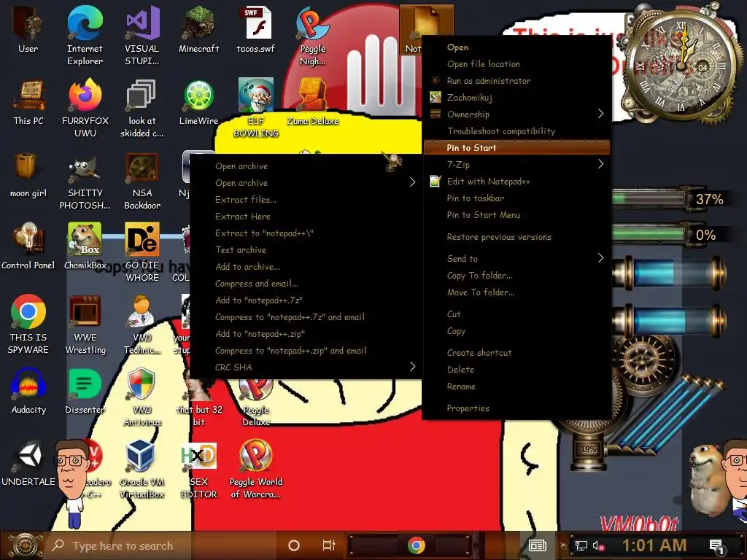Select the THIS IS SPYWARE Chrome icon
Viewport: 747px width, 560px height.
pyautogui.click(x=28, y=324)
